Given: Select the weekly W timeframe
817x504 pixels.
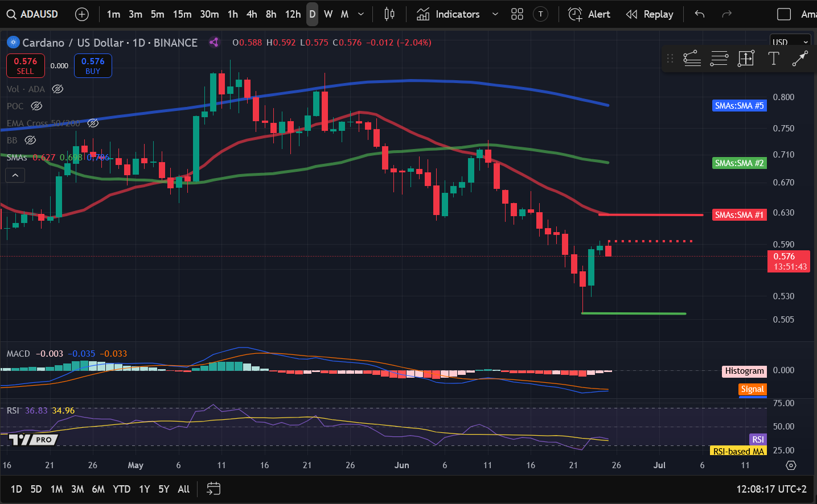Looking at the screenshot, I should 329,14.
